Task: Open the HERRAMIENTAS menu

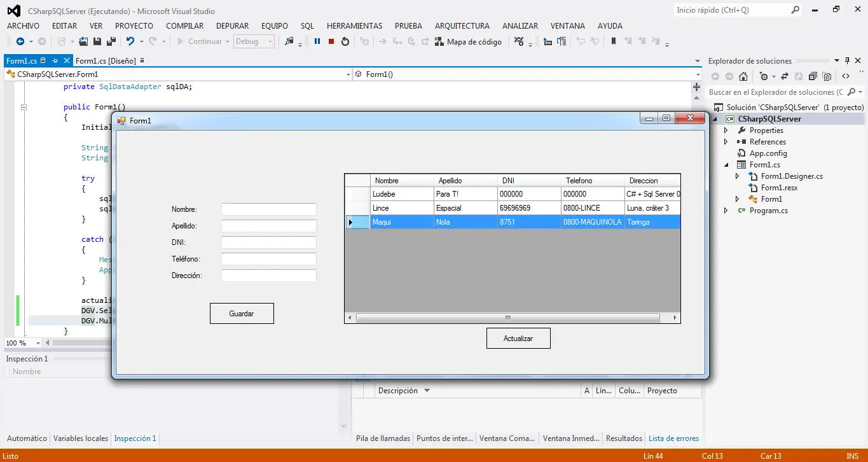Action: coord(355,26)
